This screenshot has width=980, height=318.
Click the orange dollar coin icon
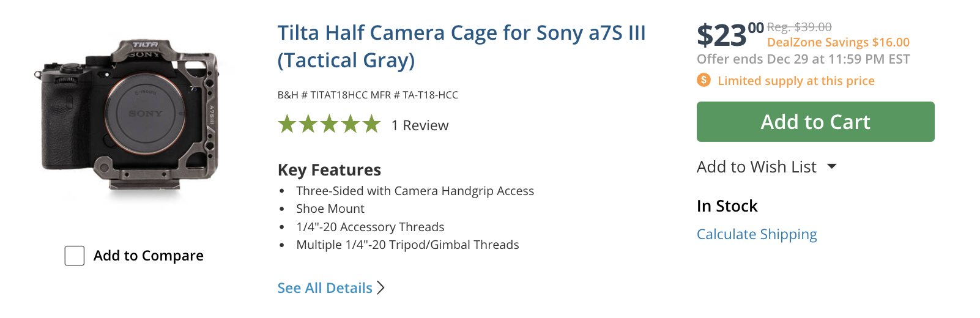tap(704, 80)
